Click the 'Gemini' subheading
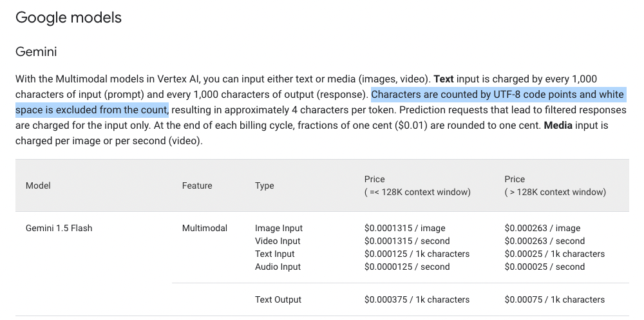This screenshot has width=644, height=320. point(36,52)
